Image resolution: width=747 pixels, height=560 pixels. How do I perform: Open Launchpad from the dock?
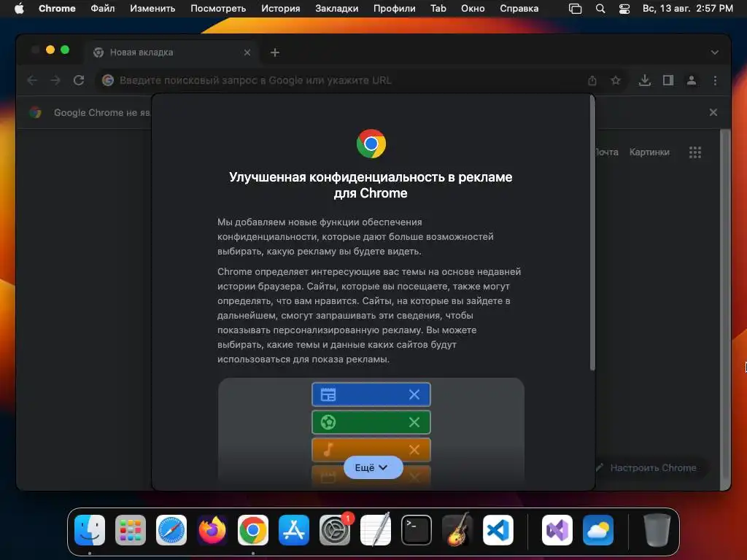pyautogui.click(x=131, y=530)
